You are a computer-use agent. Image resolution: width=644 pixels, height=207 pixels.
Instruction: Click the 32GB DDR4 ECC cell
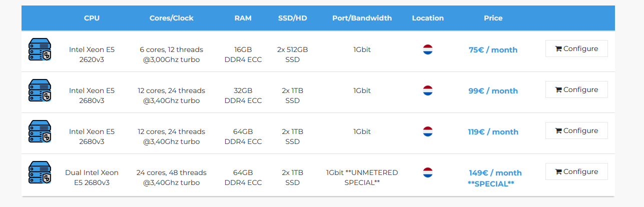(243, 95)
